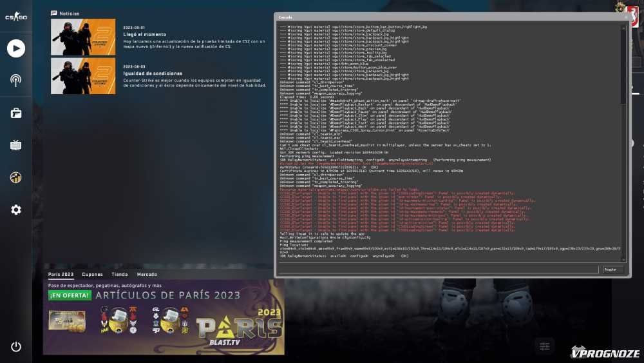Open the broadcast antenna sidebar icon
Image resolution: width=644 pixels, height=363 pixels.
16,80
